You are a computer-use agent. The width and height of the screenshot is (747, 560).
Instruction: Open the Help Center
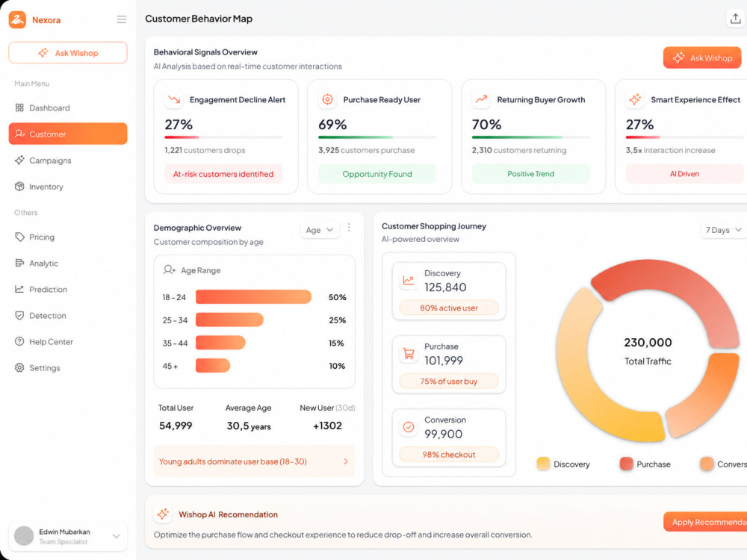(68, 342)
